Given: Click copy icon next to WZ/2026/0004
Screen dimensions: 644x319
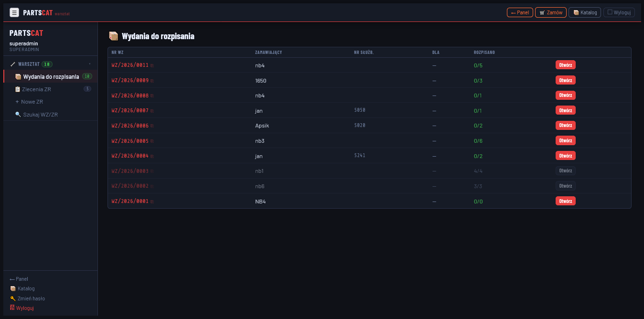Looking at the screenshot, I should [152, 156].
